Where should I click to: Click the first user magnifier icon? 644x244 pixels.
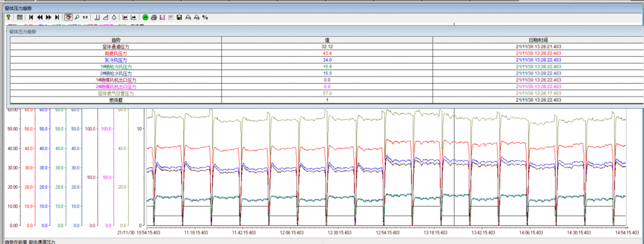(x=188, y=17)
